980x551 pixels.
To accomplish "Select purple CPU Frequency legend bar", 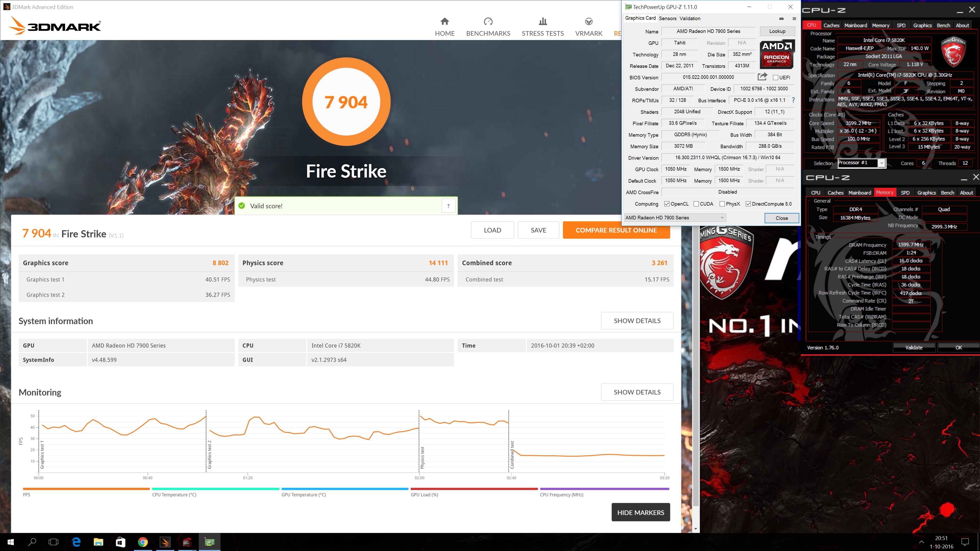I will coord(605,489).
